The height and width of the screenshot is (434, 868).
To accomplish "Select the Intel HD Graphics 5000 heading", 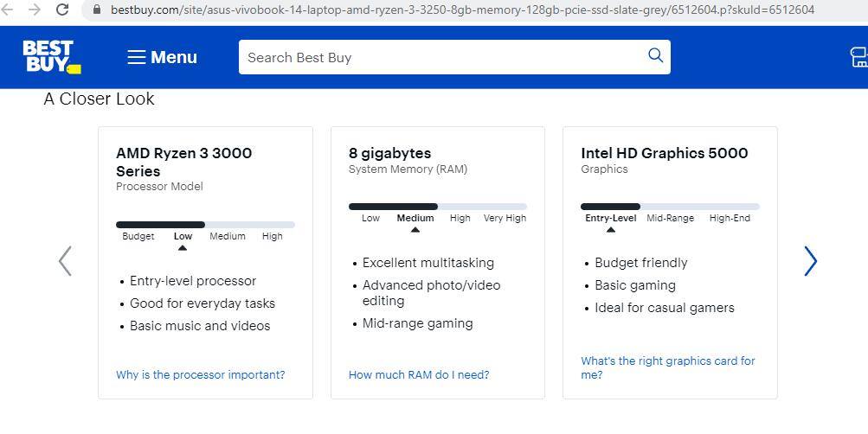I will coord(664,153).
